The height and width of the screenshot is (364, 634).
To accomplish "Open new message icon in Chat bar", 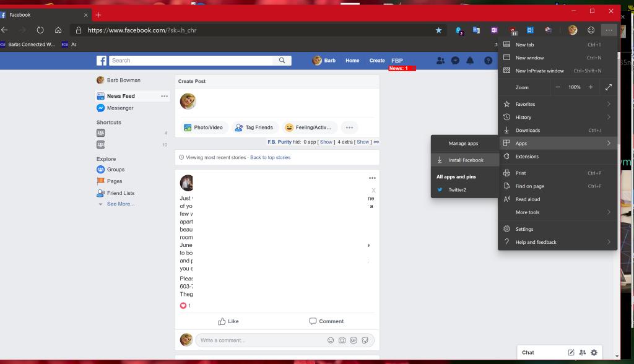I will (571, 352).
